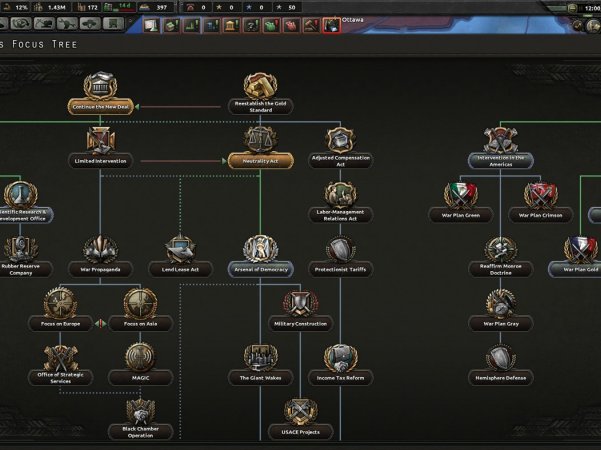
Task: Open the rightmost grey top-bar menu button
Action: [x=112, y=24]
